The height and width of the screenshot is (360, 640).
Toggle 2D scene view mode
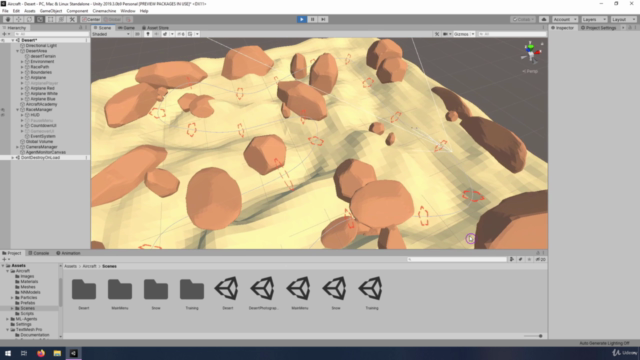pyautogui.click(x=138, y=34)
